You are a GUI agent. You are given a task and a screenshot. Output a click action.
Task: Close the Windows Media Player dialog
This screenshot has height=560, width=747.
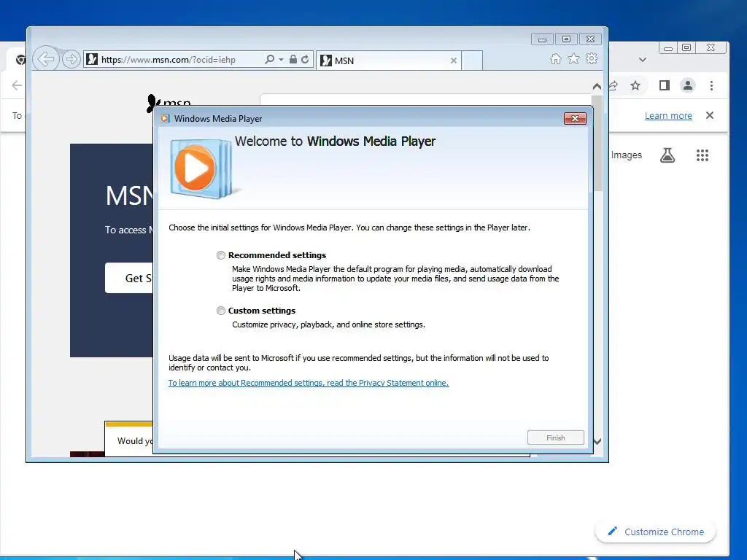(x=575, y=119)
